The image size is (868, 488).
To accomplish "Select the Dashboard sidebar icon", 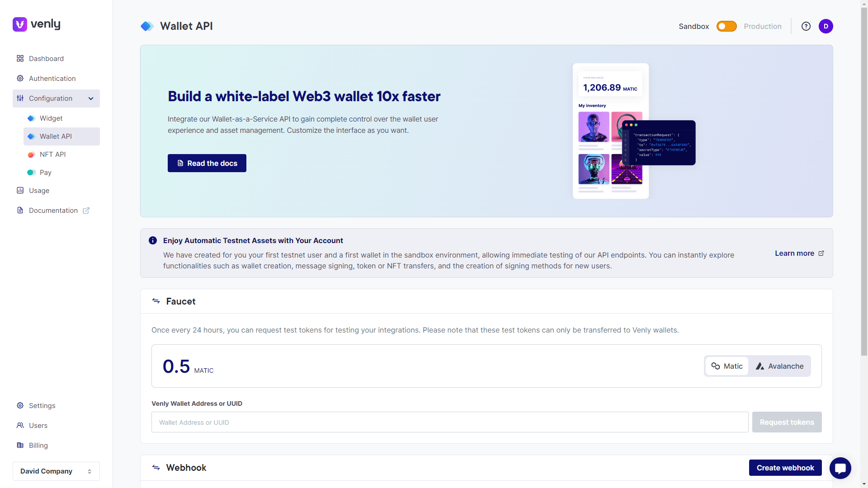I will point(21,58).
